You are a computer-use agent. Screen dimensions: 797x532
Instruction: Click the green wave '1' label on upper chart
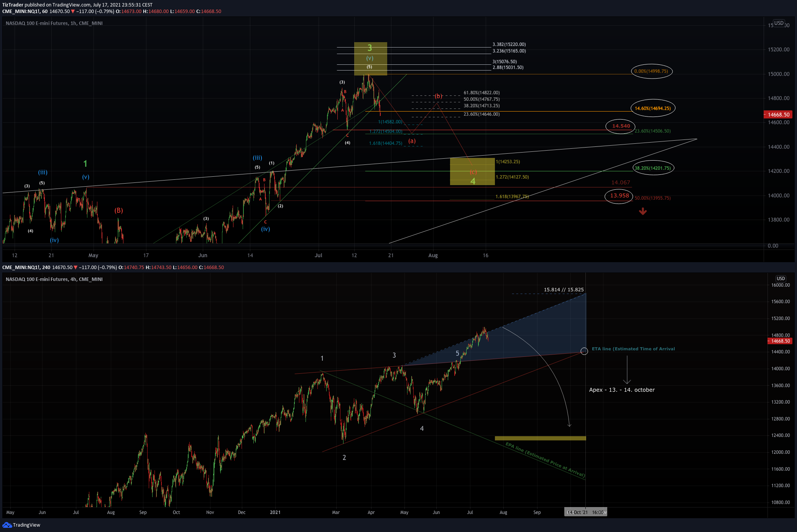(85, 164)
